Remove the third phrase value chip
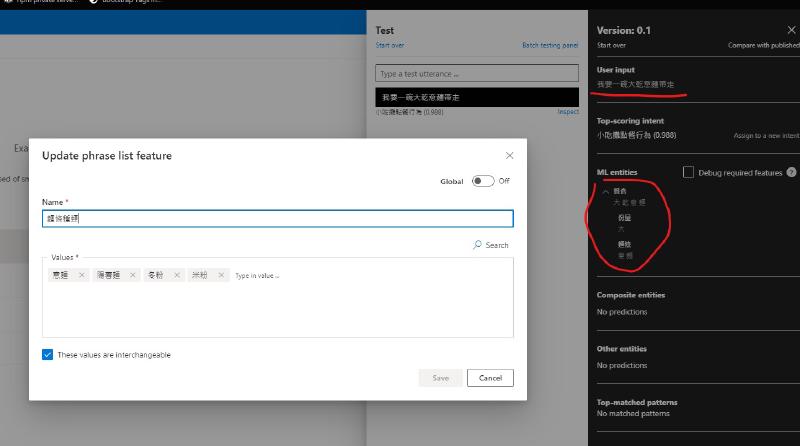 point(177,275)
